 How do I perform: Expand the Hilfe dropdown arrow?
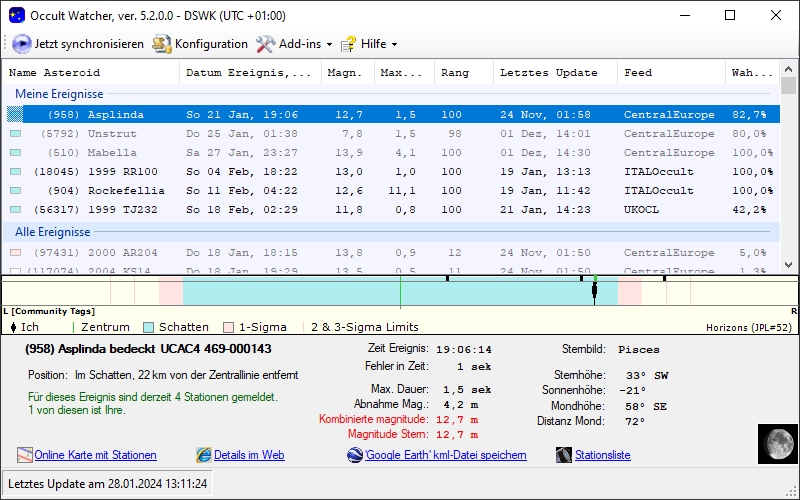pyautogui.click(x=394, y=44)
